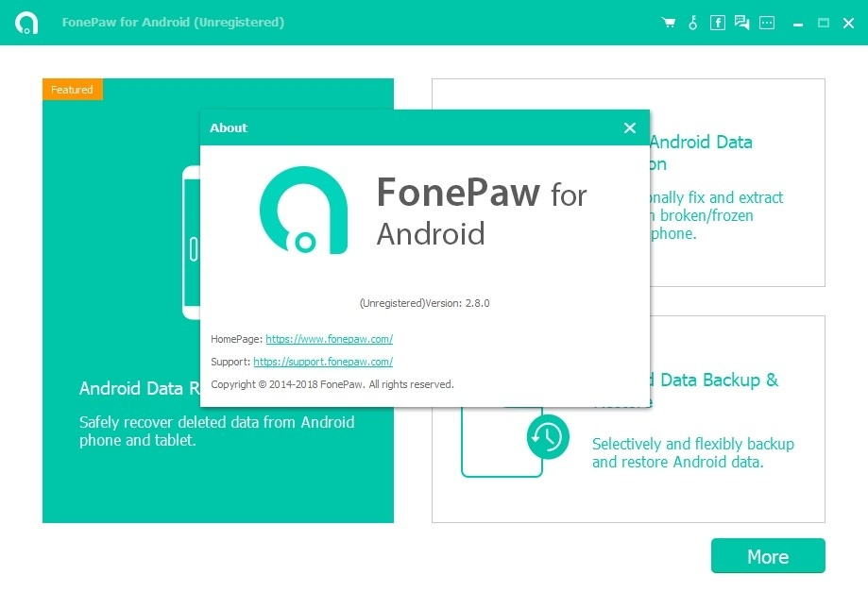This screenshot has width=868, height=592.
Task: Open the ellipsis options menu in title bar
Action: (765, 21)
